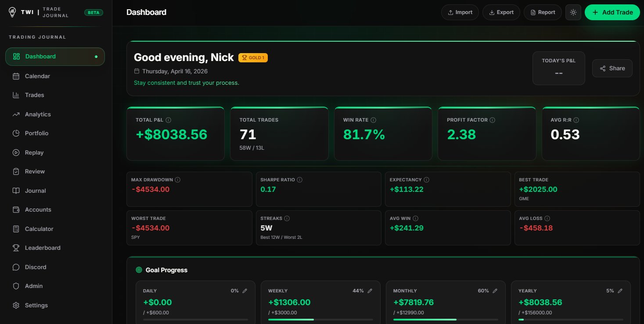Open the Journal section

[x=35, y=191]
